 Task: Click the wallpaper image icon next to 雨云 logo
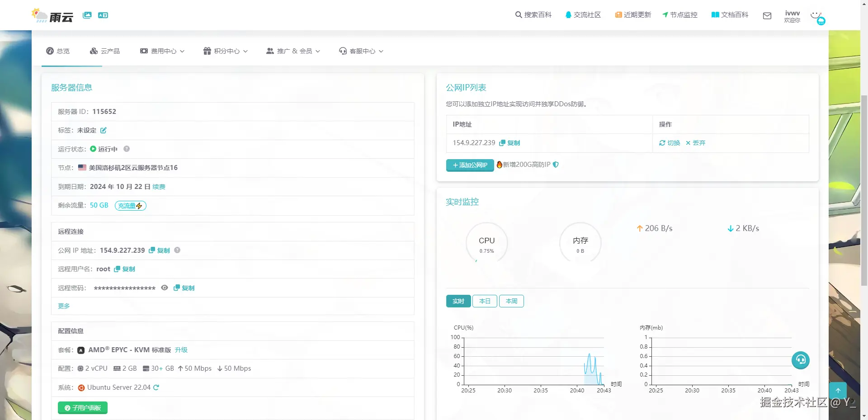click(87, 15)
